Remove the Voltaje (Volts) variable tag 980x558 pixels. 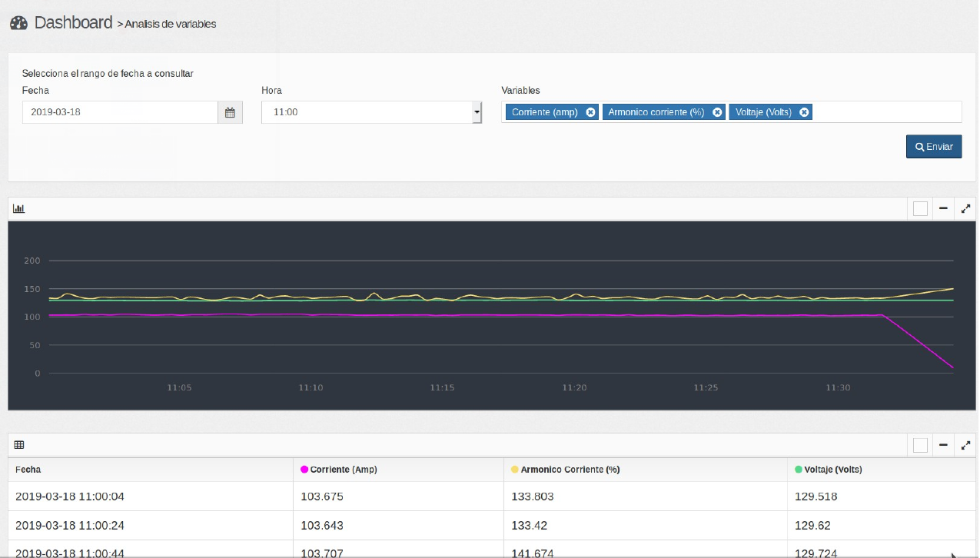click(x=804, y=112)
